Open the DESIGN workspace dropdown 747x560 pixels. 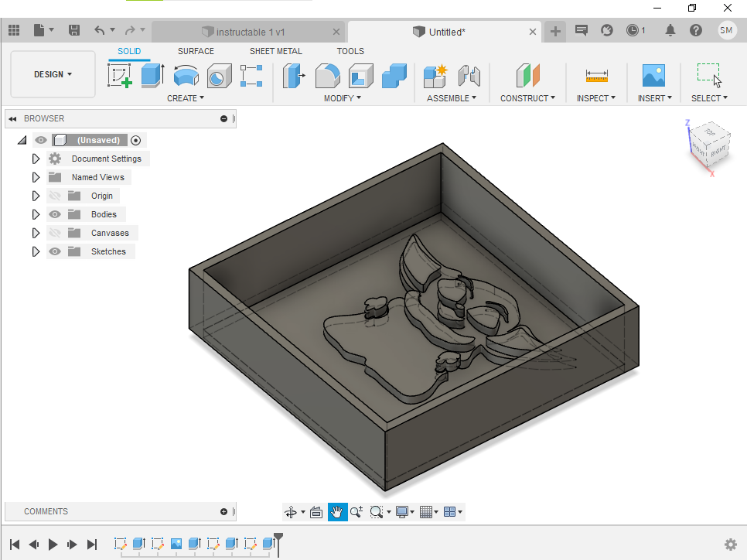53,74
